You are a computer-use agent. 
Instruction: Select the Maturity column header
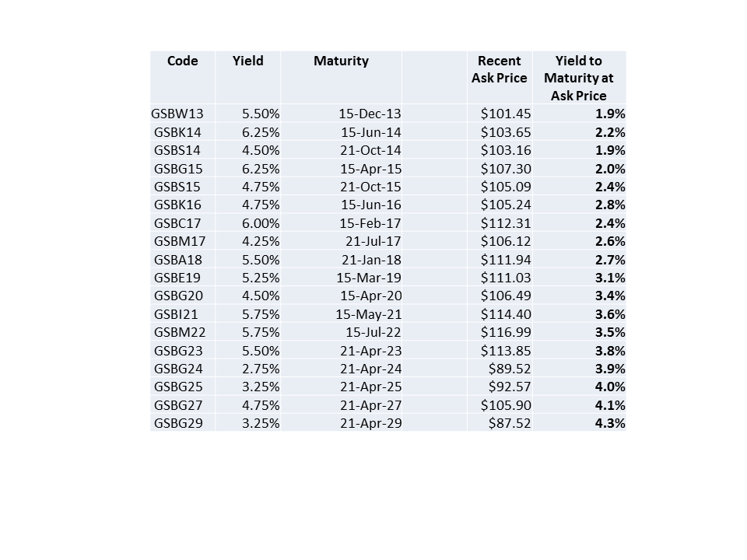pyautogui.click(x=341, y=61)
